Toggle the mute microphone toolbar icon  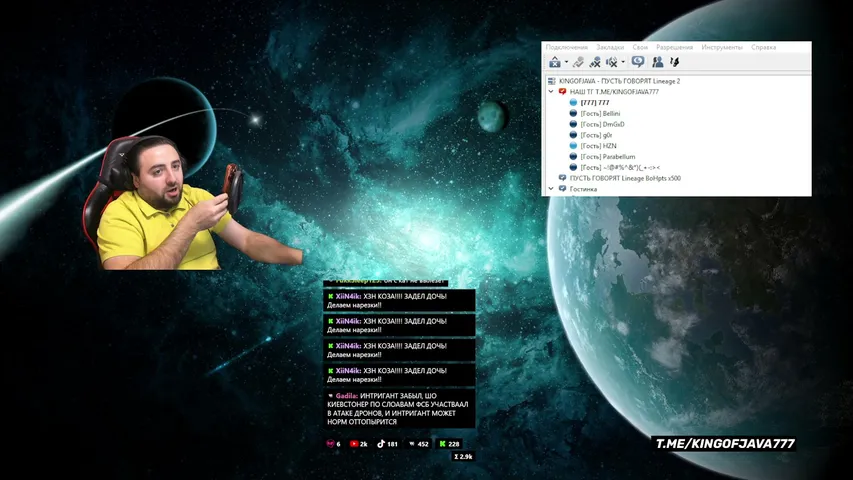[x=595, y=62]
